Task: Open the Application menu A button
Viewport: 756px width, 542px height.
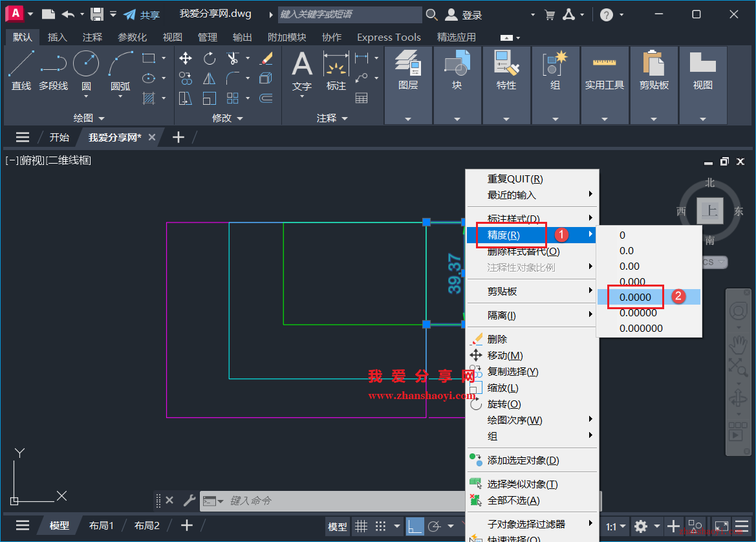Action: click(16, 14)
